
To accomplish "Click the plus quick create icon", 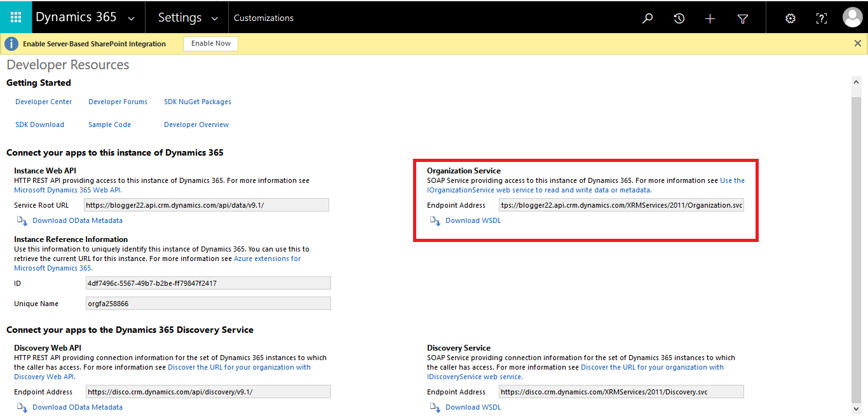I will 710,18.
